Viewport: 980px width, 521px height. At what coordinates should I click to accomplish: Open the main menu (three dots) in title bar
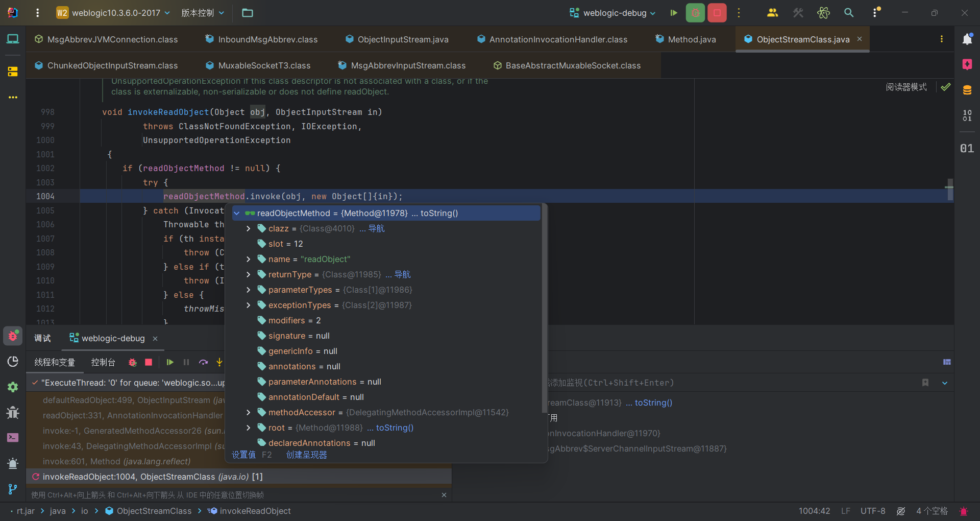(37, 13)
